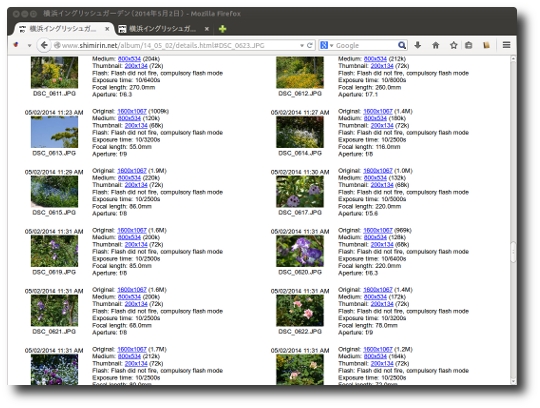Open 800x534 medium link for DSC_0622.JPG
This screenshot has width=540, height=408.
(x=375, y=297)
